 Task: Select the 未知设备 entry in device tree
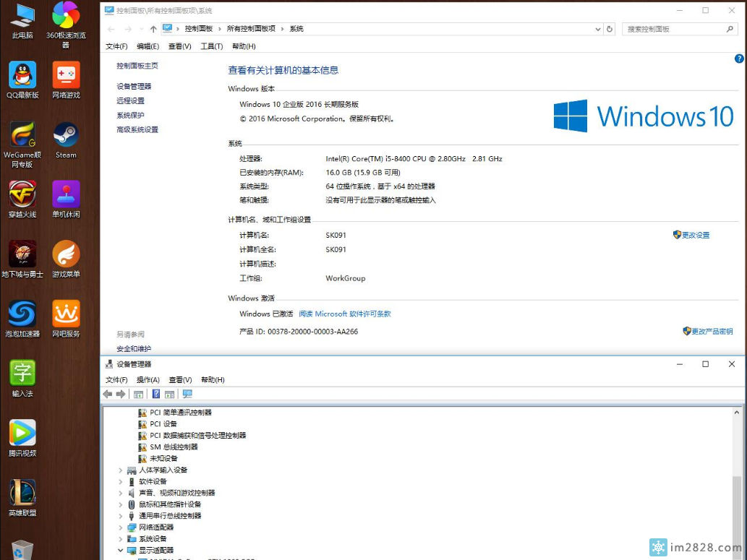pos(163,458)
